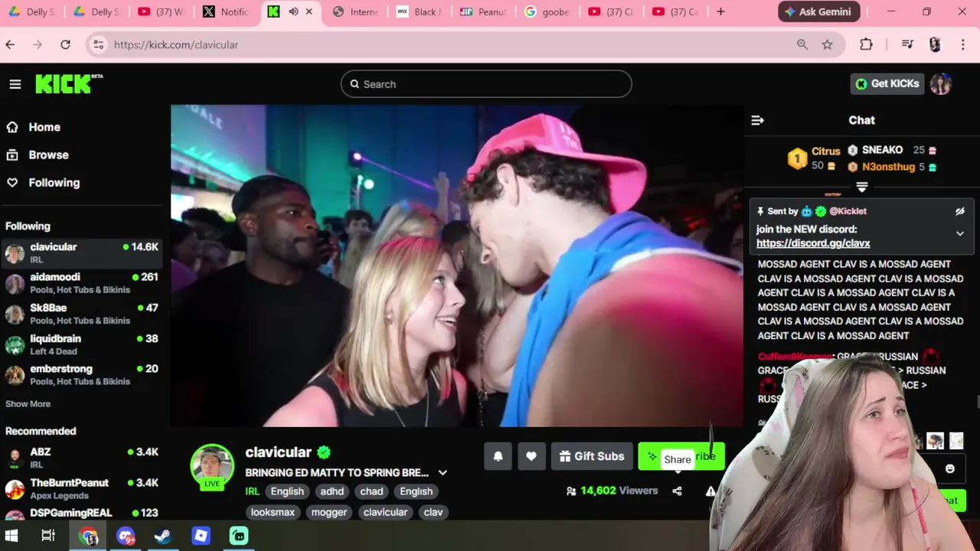The width and height of the screenshot is (980, 551).
Task: Focus the Kick Search box
Action: pyautogui.click(x=486, y=84)
